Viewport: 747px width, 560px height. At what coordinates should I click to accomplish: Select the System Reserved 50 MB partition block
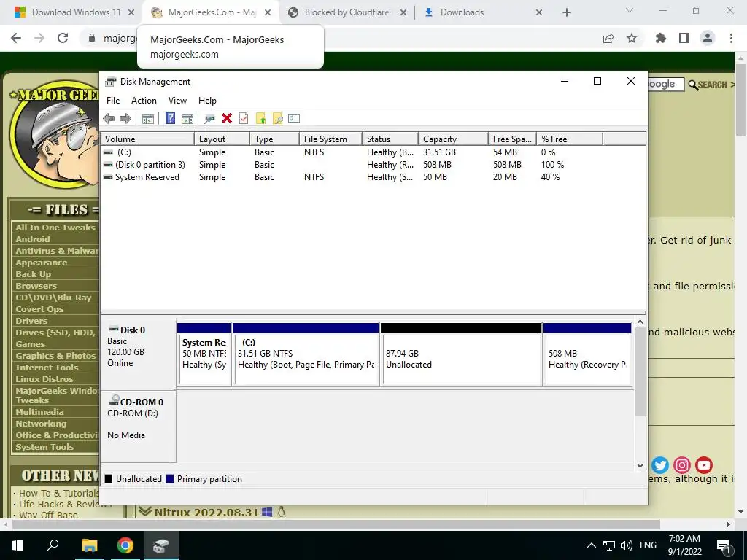[204, 354]
